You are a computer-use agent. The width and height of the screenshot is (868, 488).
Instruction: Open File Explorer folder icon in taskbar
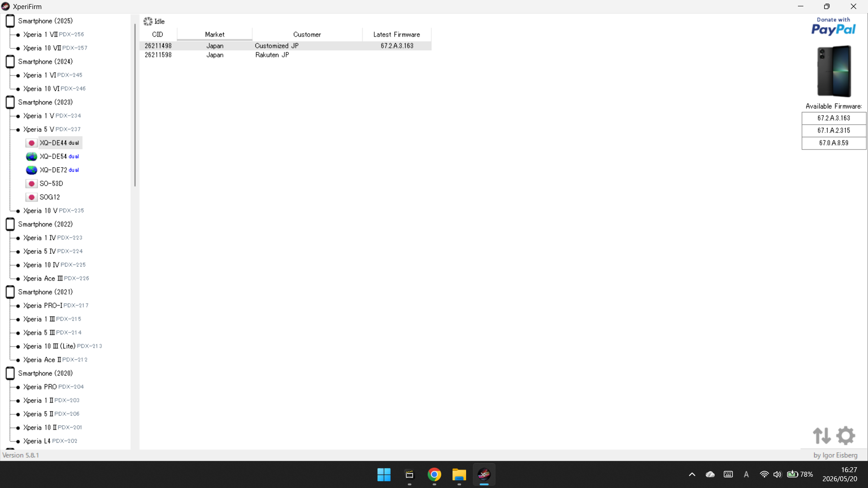pyautogui.click(x=459, y=474)
